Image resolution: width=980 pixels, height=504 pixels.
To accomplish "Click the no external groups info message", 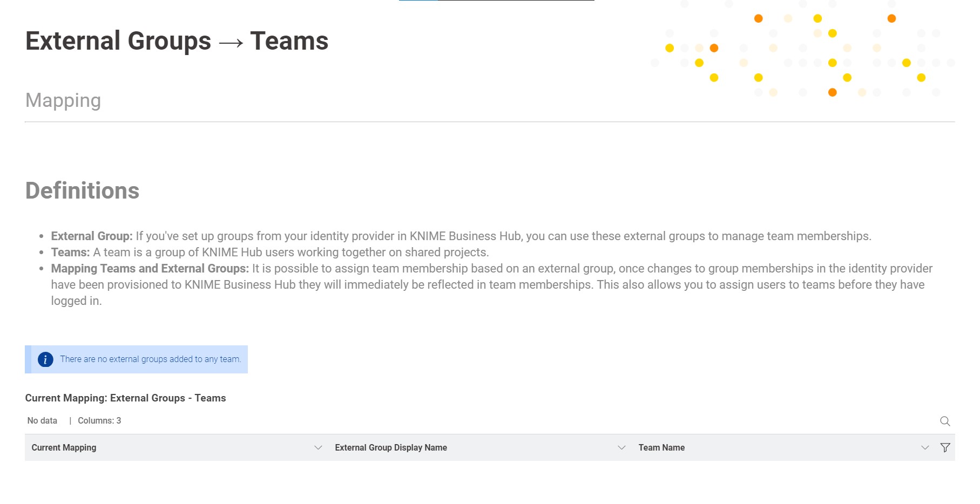I will tap(150, 359).
